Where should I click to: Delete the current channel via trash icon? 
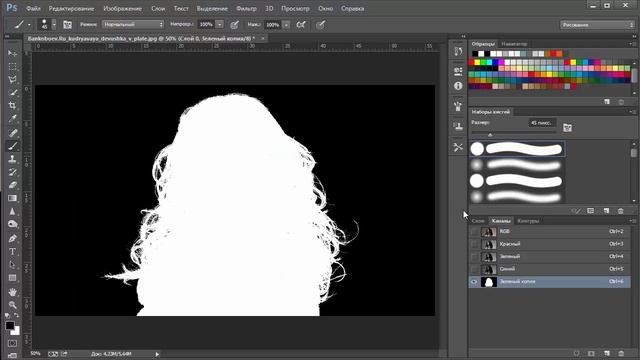[621, 353]
